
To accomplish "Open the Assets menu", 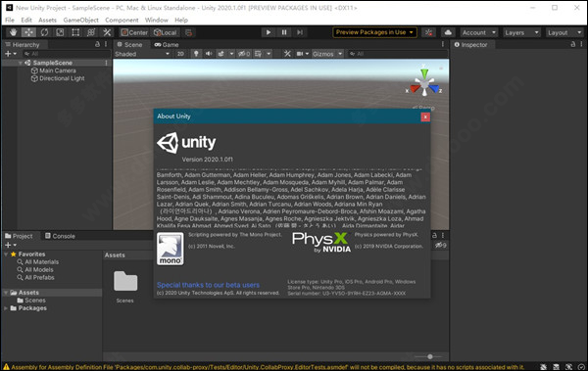I will coord(47,20).
